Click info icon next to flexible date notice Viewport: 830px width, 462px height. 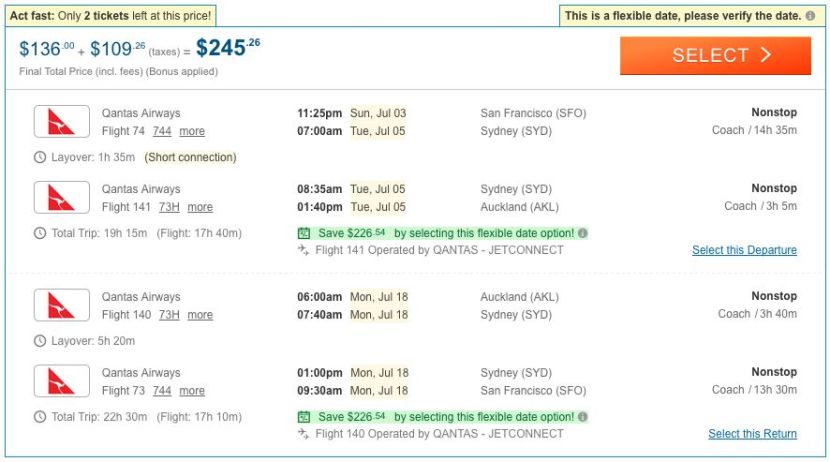[x=810, y=16]
